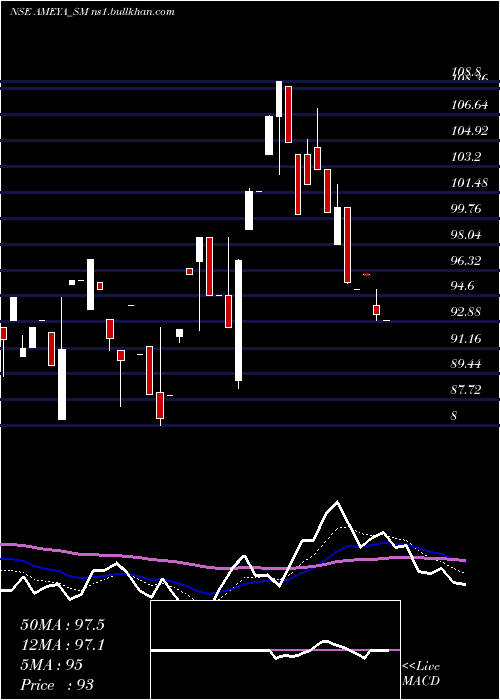Image resolution: width=500 pixels, height=700 pixels.
Task: Click the 87.72 price axis label
Action: pos(466,390)
